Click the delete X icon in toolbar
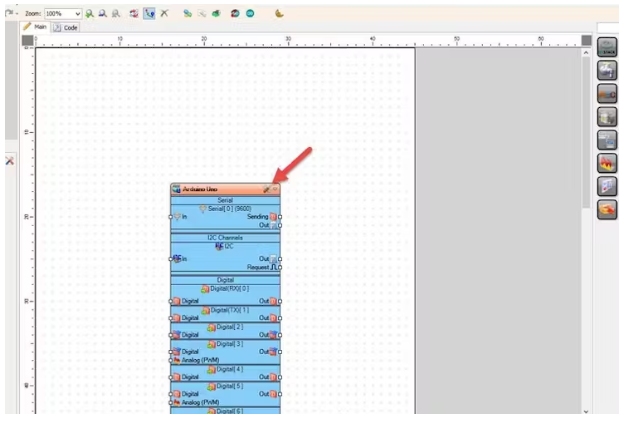The height and width of the screenshot is (424, 627). [x=164, y=13]
